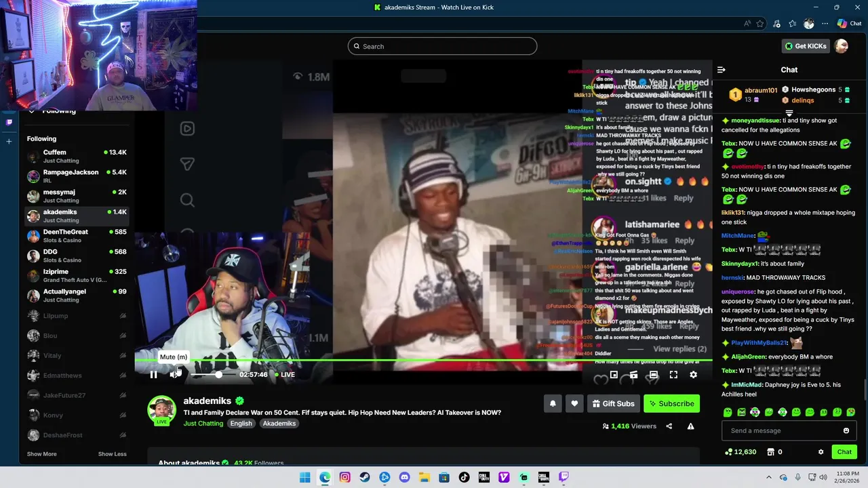The image size is (868, 488).
Task: Toggle notifications bell for akademiks
Action: (553, 403)
